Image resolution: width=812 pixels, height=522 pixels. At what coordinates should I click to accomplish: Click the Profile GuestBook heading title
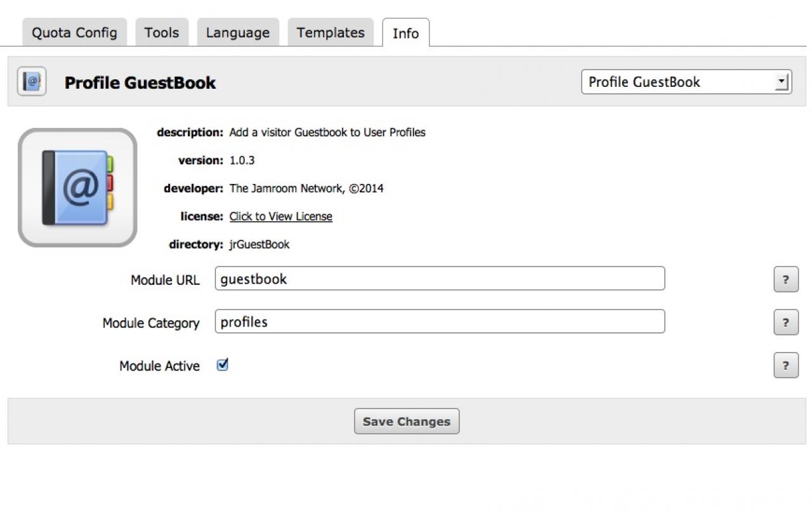click(140, 82)
